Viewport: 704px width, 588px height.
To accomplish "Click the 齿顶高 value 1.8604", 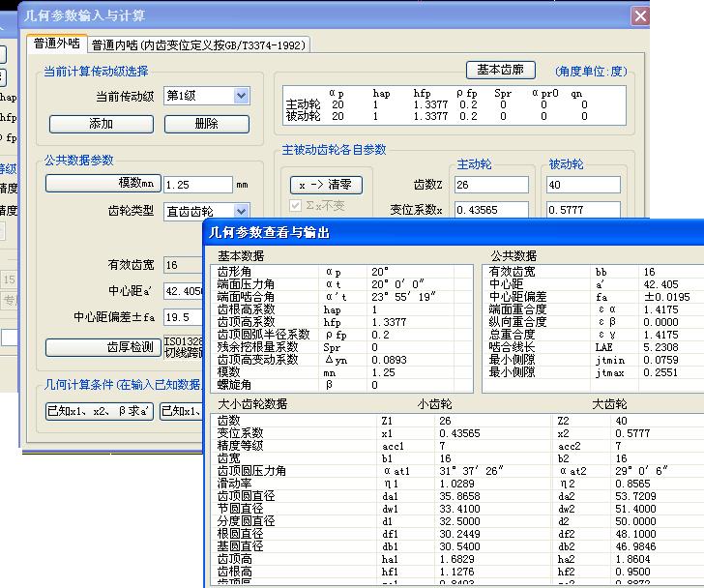I will tap(633, 559).
